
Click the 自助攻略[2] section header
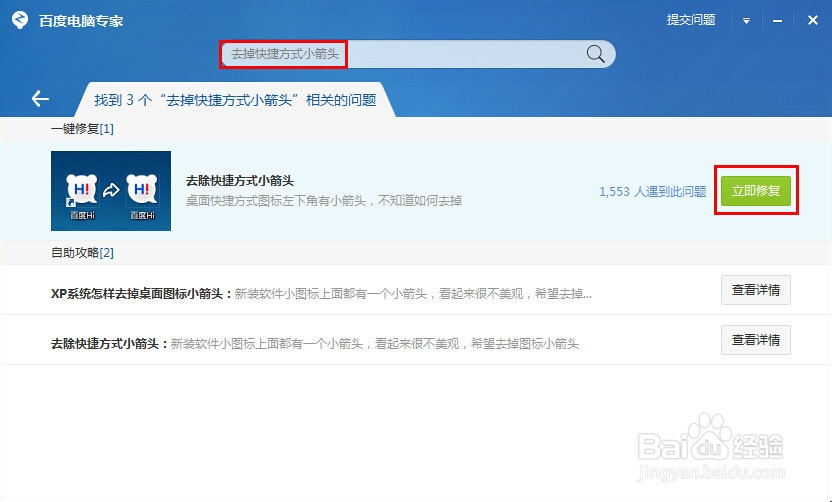coord(82,253)
